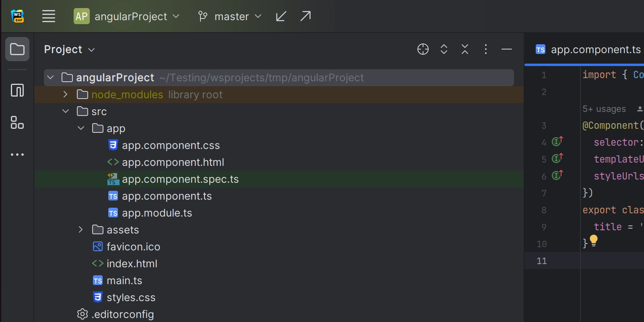Select the src folder row
644x322 pixels.
click(x=279, y=111)
